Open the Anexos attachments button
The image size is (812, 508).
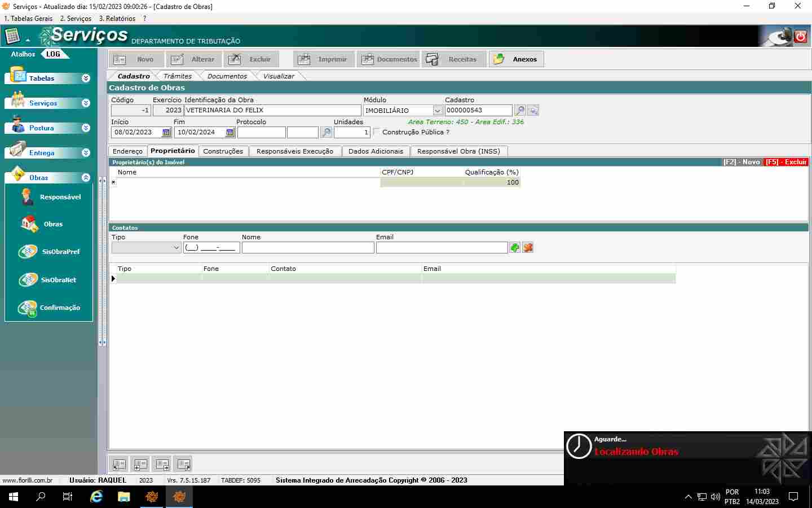(x=516, y=59)
